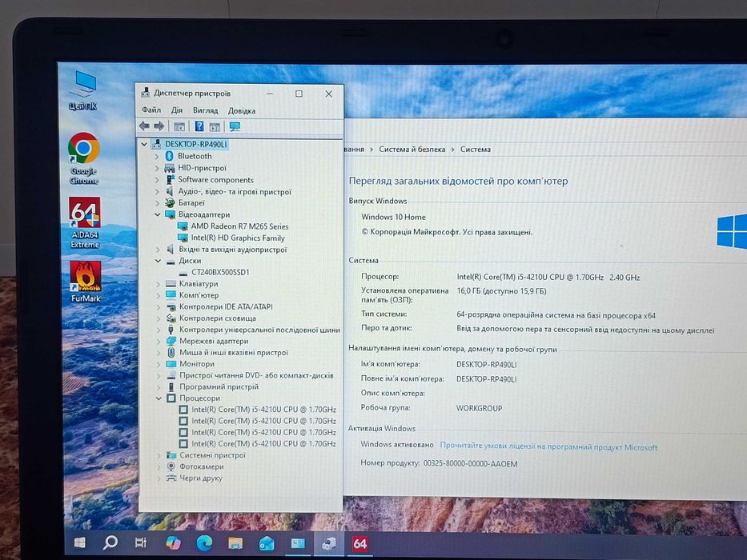Close the Device Manager window

329,94
